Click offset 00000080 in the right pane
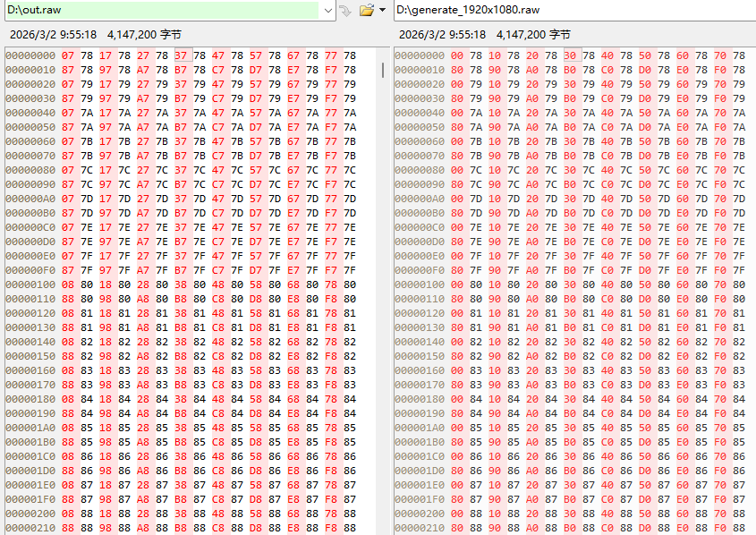756x535 pixels. click(419, 170)
